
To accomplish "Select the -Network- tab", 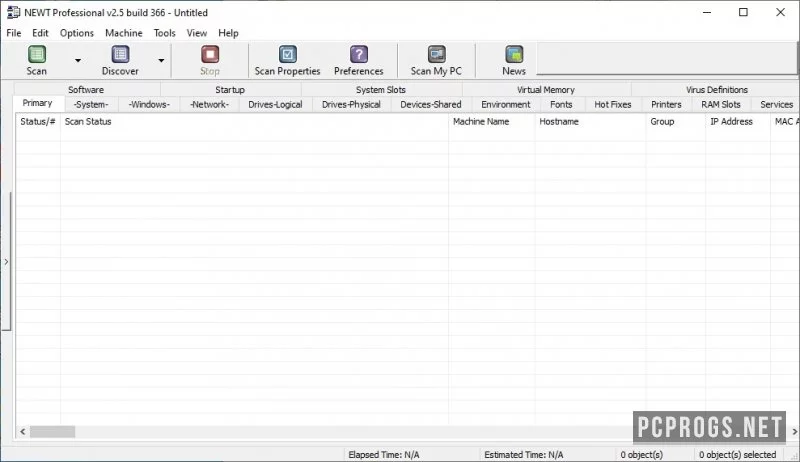I will point(210,105).
